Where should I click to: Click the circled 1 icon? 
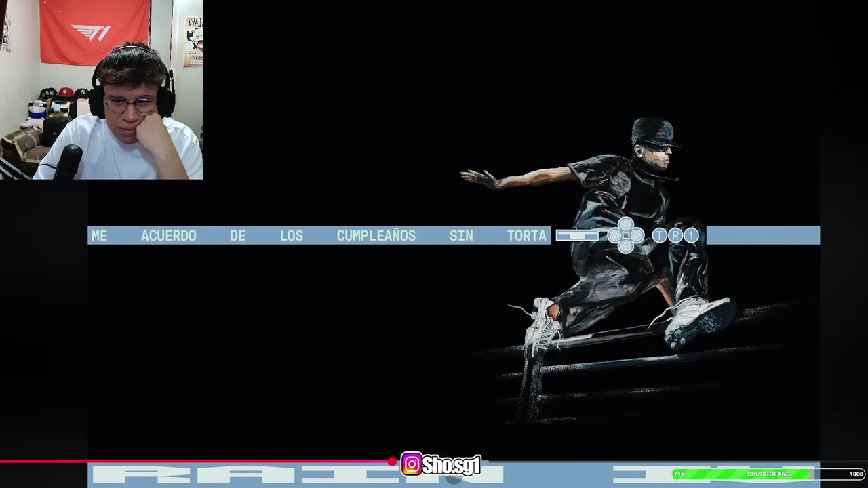[691, 235]
